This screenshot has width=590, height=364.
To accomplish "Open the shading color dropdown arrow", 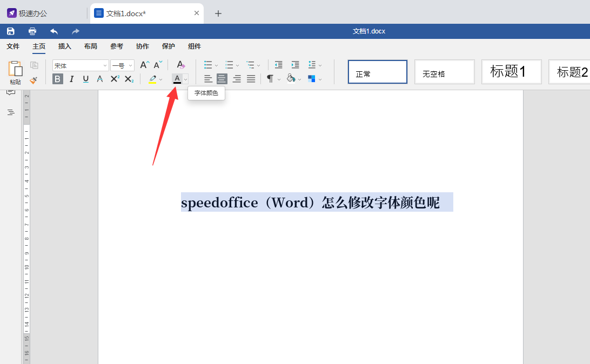I will tap(299, 79).
